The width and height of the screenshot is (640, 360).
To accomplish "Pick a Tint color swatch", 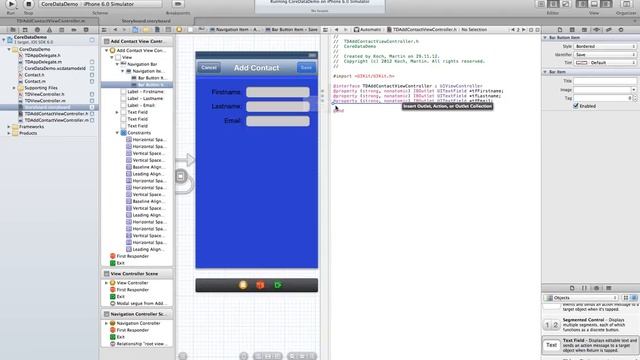I will coord(581,63).
